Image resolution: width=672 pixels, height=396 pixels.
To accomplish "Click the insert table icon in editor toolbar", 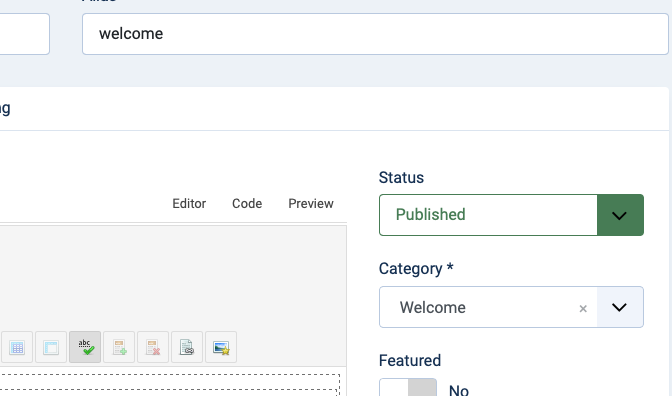I will [17, 347].
